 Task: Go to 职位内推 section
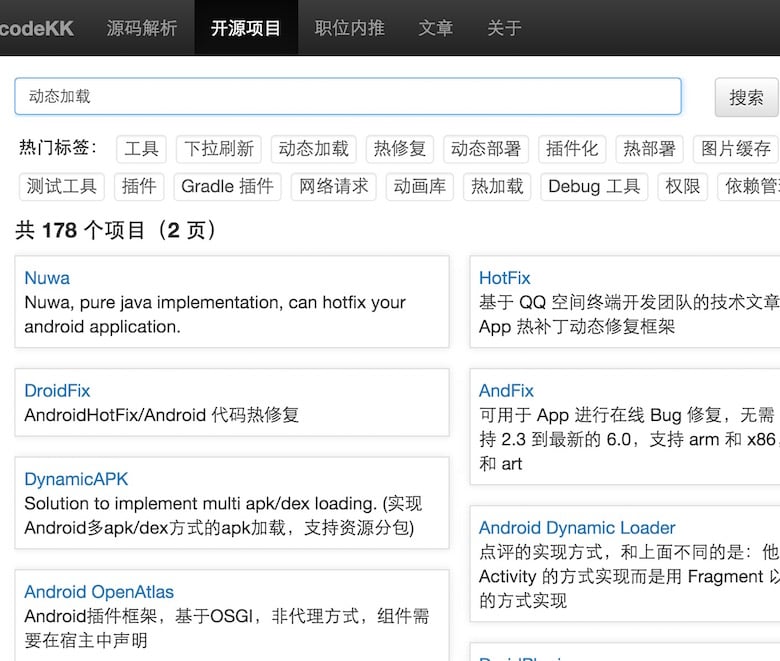coord(349,28)
